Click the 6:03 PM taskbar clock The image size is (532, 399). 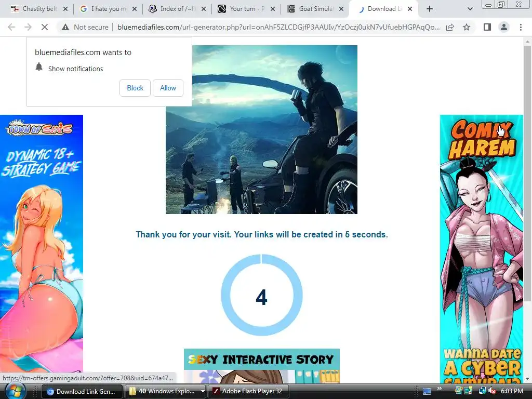512,391
